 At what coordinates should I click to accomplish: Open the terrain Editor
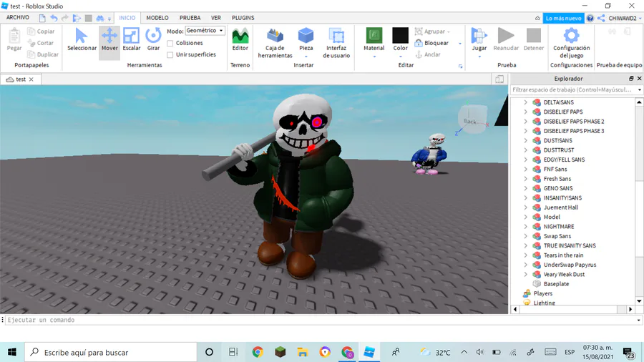(240, 40)
